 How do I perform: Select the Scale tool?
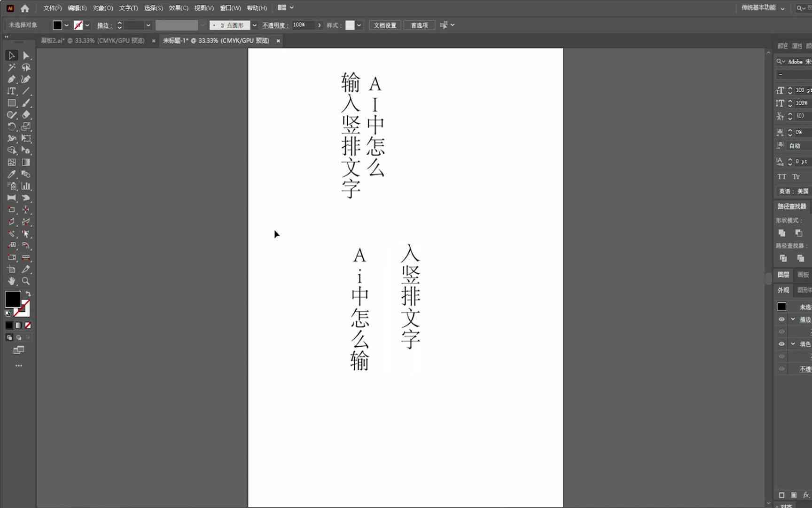tap(26, 127)
